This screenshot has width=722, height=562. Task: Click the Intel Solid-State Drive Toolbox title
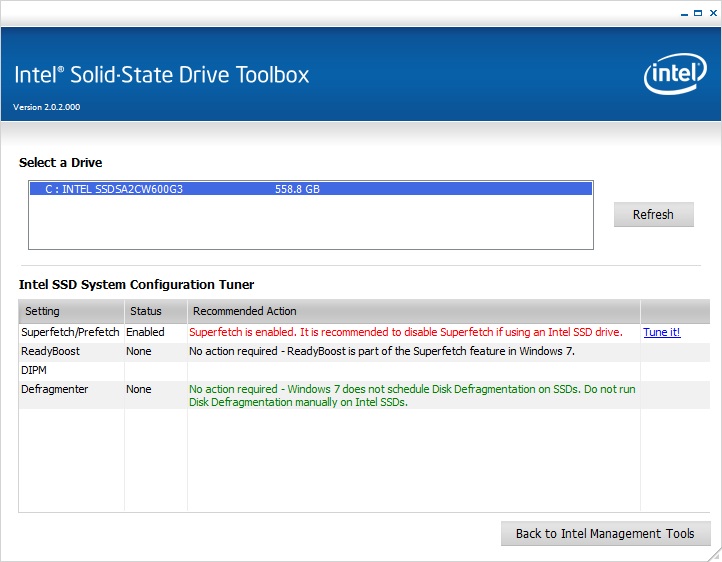162,75
